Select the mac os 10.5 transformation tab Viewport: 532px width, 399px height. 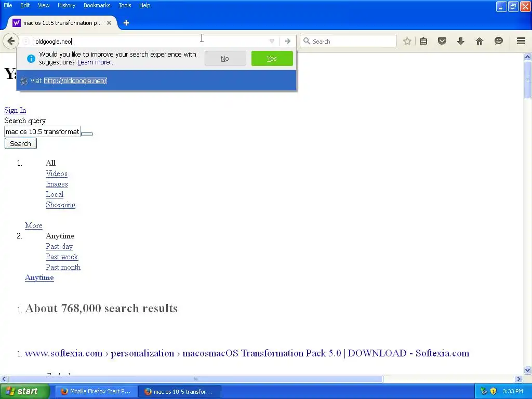tap(62, 23)
